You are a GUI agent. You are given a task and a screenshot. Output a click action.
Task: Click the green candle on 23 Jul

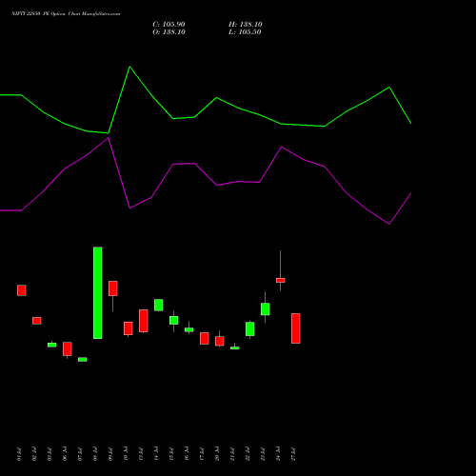pyautogui.click(x=266, y=309)
